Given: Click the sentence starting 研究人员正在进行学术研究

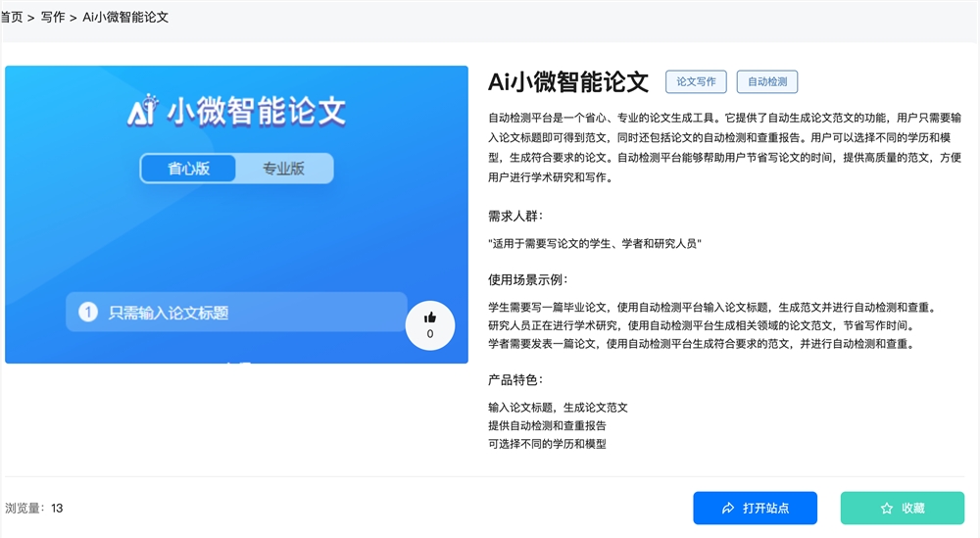Looking at the screenshot, I should [x=703, y=325].
